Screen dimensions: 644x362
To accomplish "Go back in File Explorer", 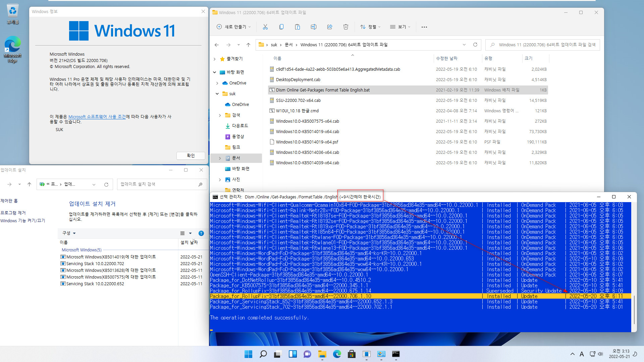I will (x=217, y=45).
